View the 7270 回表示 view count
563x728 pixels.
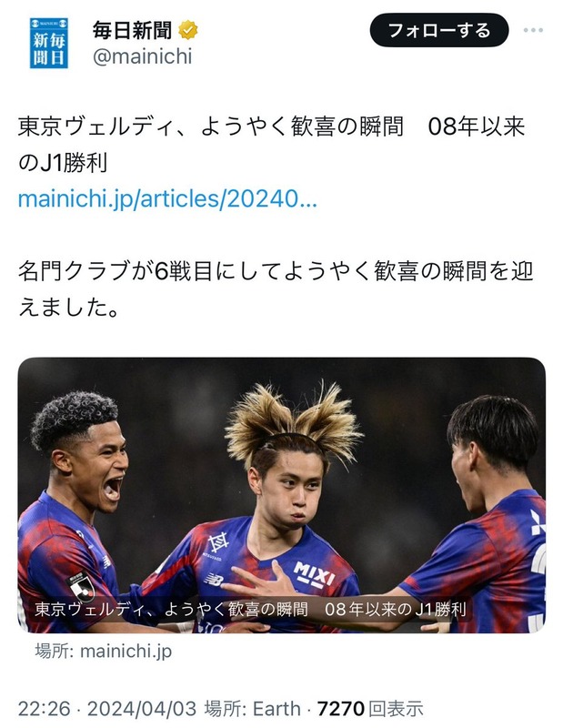[370, 709]
